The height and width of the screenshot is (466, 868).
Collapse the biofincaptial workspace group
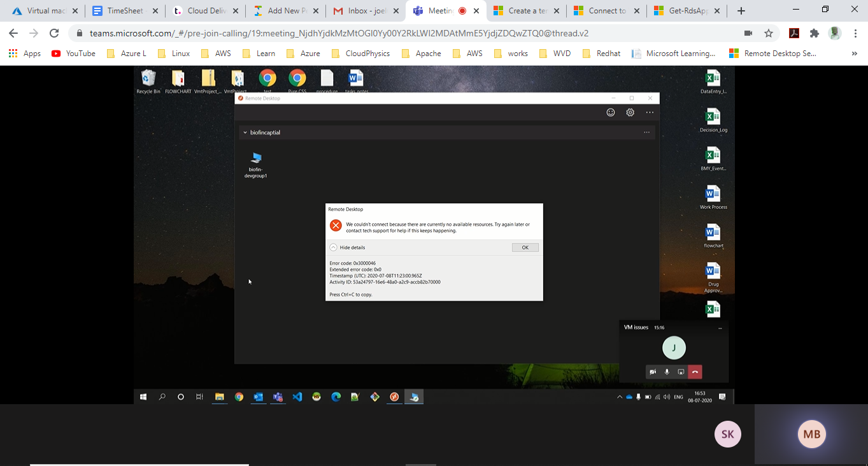245,132
